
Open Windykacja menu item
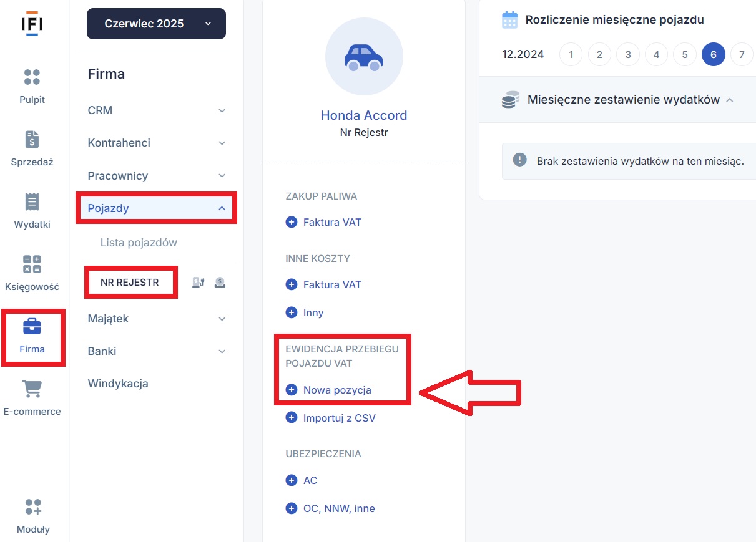tap(118, 384)
